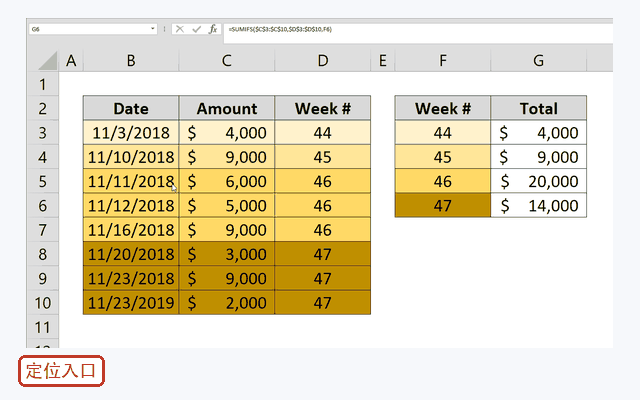Select date cell 11/12/2018
640x400 pixels.
pos(131,206)
